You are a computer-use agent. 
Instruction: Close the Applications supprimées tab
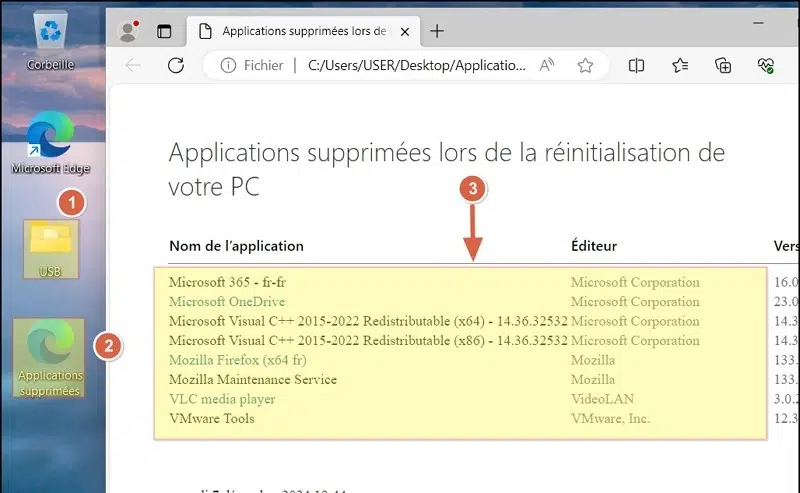pos(405,32)
